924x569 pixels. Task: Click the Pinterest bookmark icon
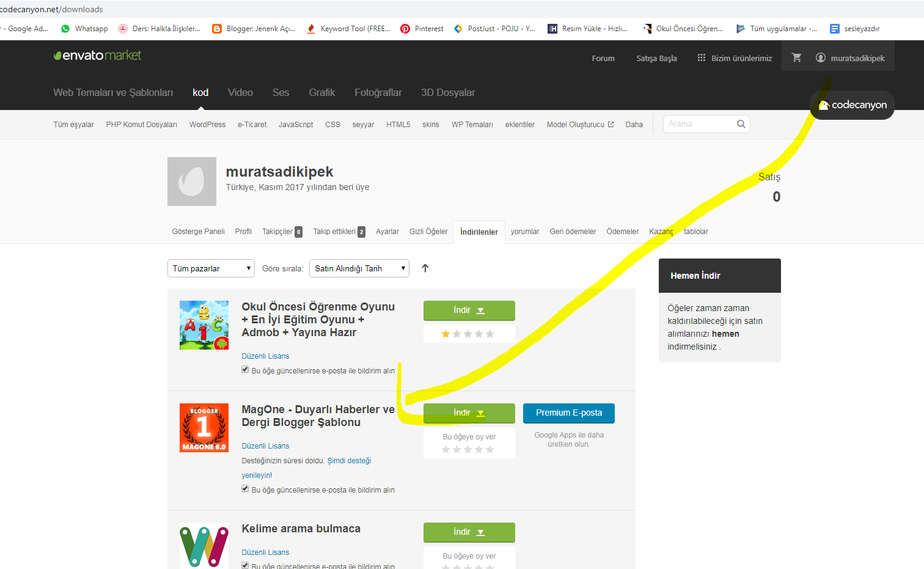[405, 29]
